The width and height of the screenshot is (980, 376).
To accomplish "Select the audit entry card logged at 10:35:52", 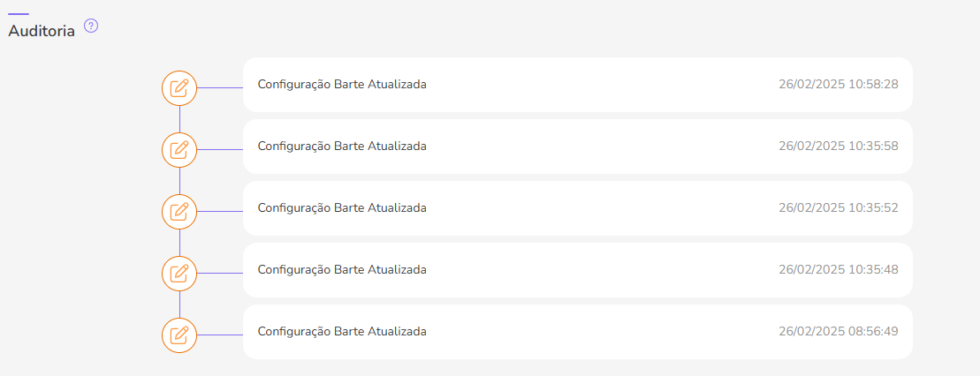I will point(577,208).
